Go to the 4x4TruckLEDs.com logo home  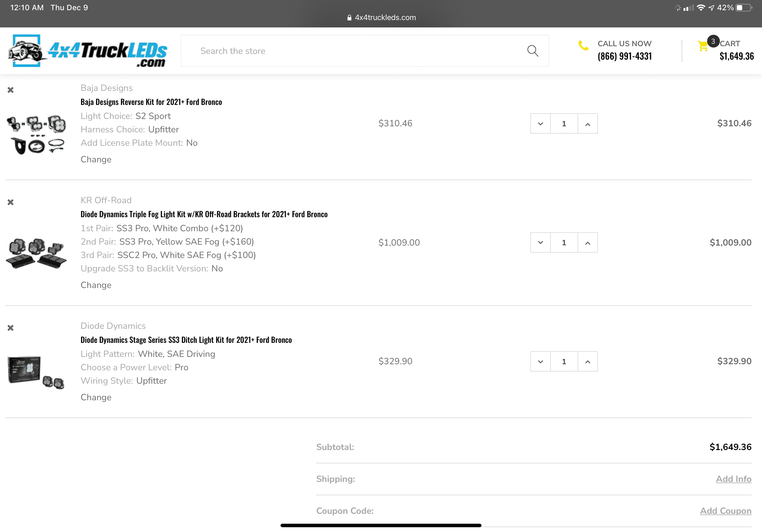pyautogui.click(x=88, y=51)
